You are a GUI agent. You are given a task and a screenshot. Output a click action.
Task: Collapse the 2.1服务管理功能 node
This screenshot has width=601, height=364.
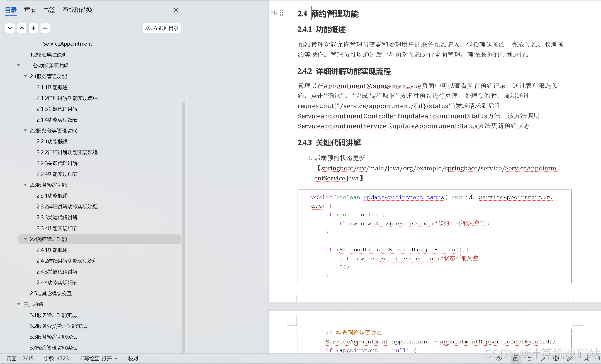coord(25,76)
